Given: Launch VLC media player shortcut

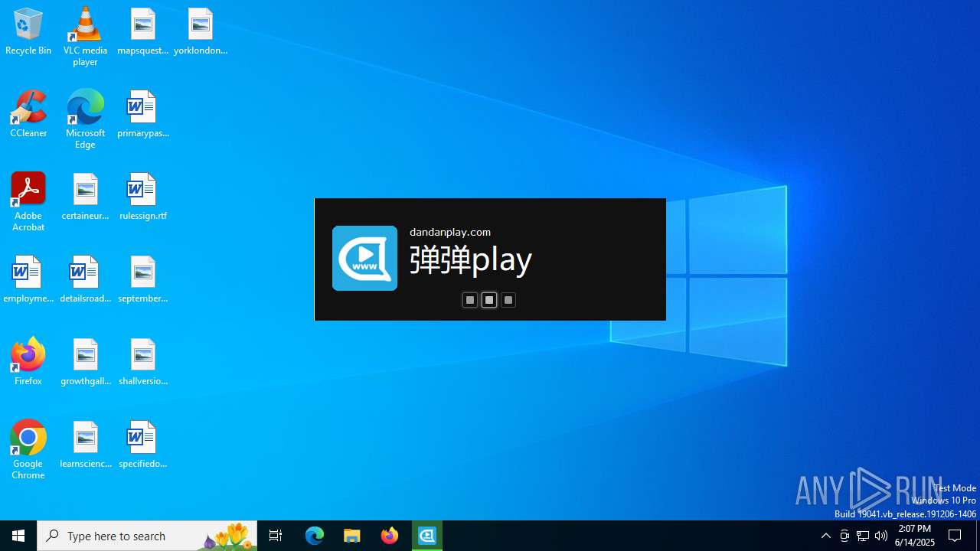Looking at the screenshot, I should click(x=85, y=36).
